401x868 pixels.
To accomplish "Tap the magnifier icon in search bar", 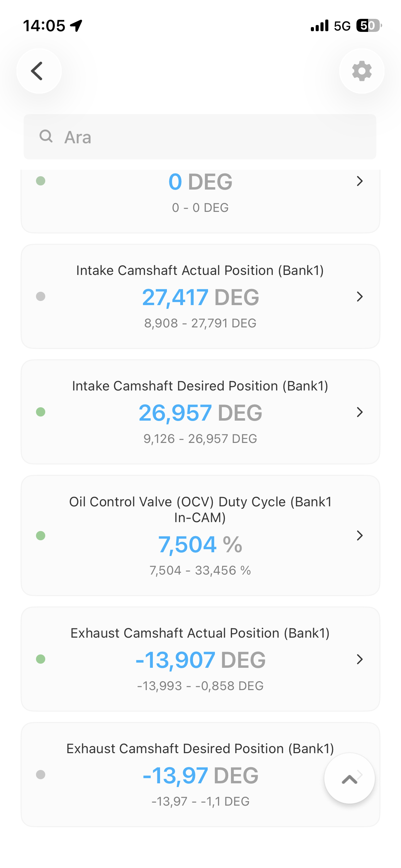I will tap(46, 136).
